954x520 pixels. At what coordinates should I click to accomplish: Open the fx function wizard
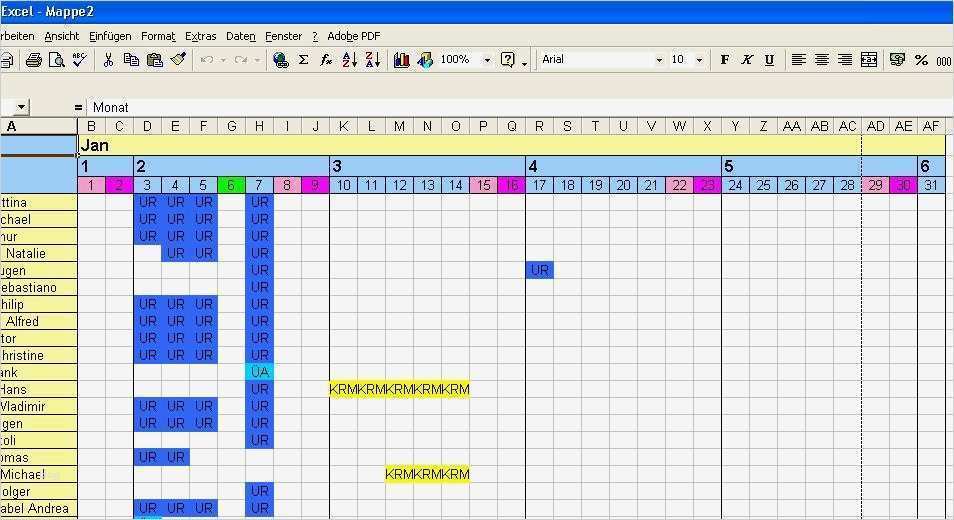tap(326, 60)
